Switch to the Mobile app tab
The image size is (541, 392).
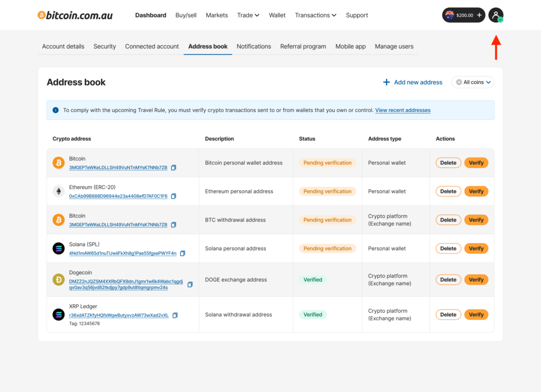pyautogui.click(x=351, y=46)
